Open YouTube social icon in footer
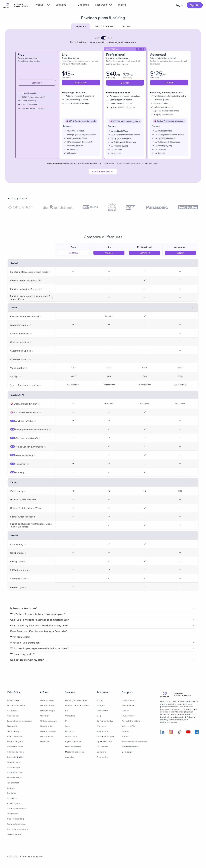206x868 pixels. [188, 732]
